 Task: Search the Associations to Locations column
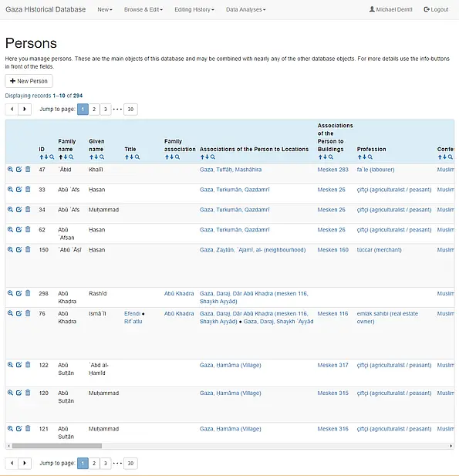pos(213,157)
